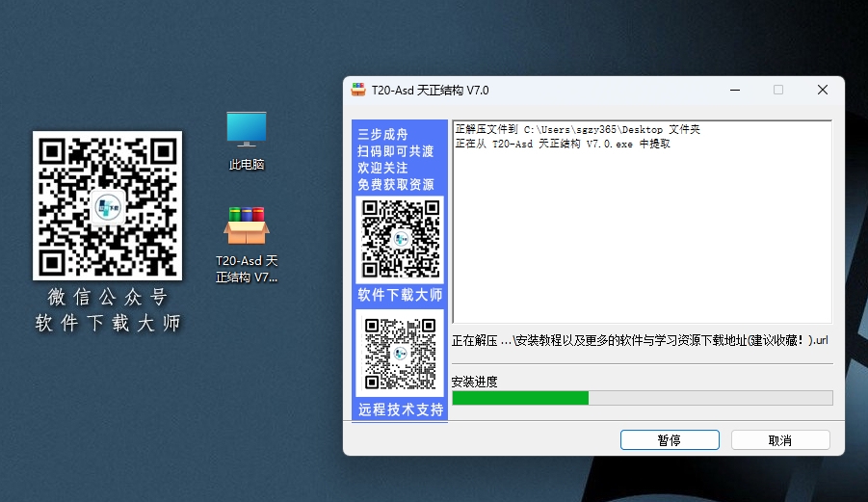This screenshot has width=868, height=502.
Task: Click the 取消 button to cancel installation
Action: click(x=780, y=440)
